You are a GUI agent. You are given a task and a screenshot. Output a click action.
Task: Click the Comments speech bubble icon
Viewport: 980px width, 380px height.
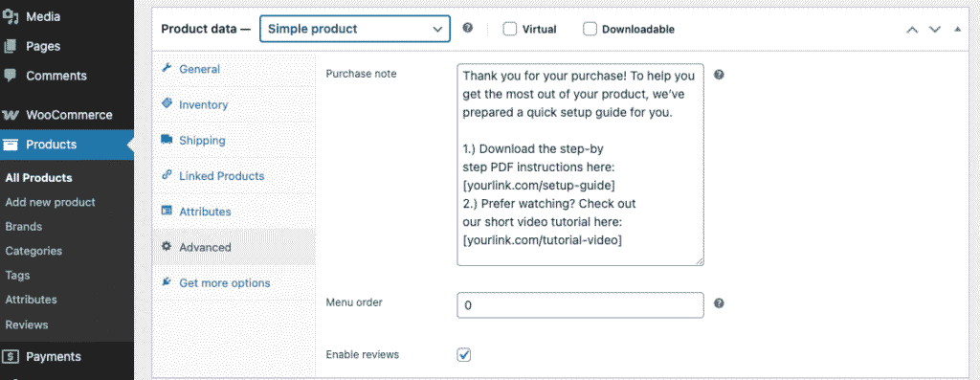point(10,76)
